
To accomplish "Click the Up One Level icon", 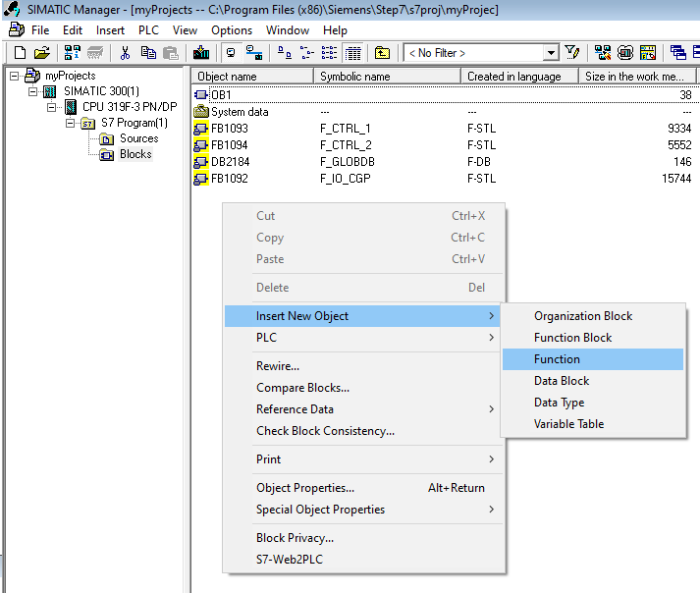I will [x=382, y=53].
